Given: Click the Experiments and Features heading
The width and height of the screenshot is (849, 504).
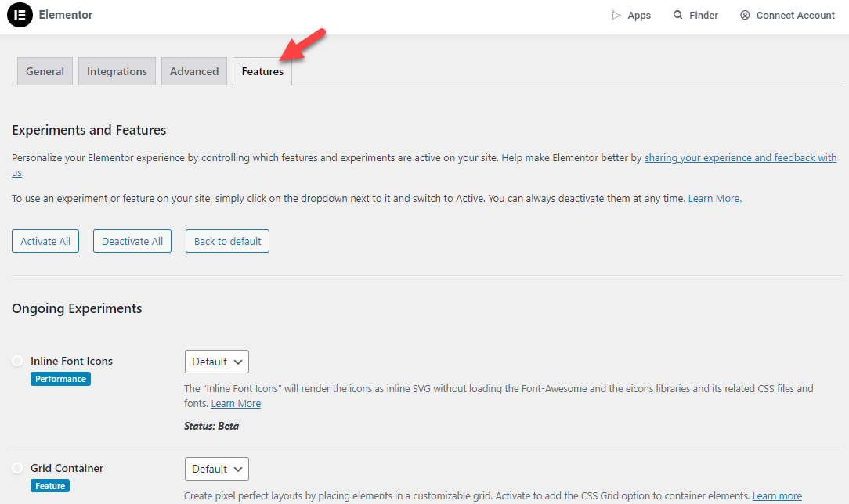Looking at the screenshot, I should tap(89, 130).
